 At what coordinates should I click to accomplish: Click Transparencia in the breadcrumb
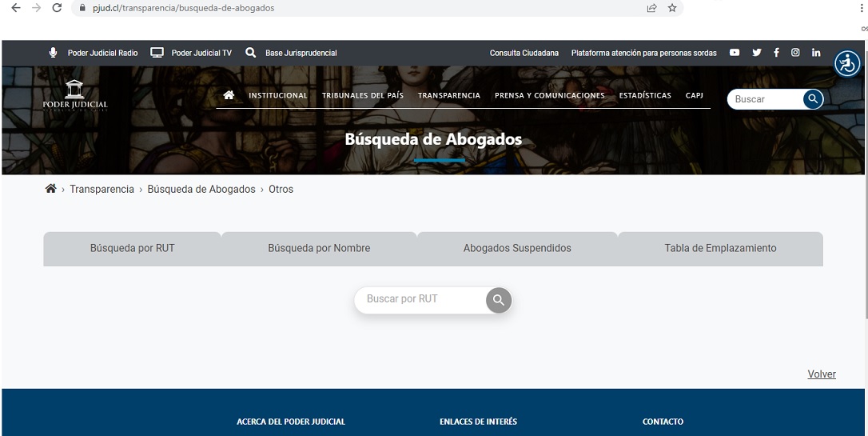coord(102,190)
